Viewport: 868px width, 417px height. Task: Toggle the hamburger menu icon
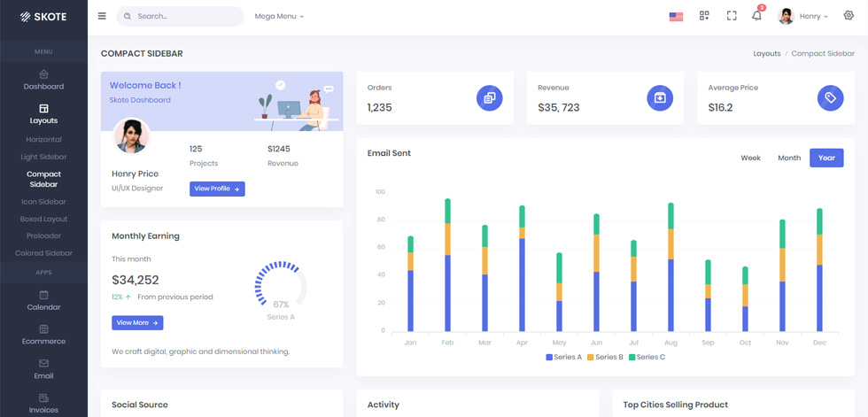[x=102, y=16]
